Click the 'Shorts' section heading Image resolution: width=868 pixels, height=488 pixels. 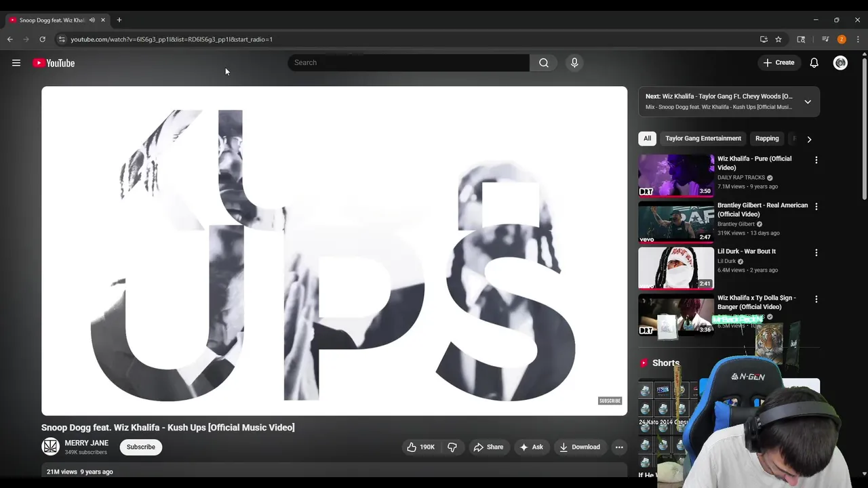(x=666, y=363)
